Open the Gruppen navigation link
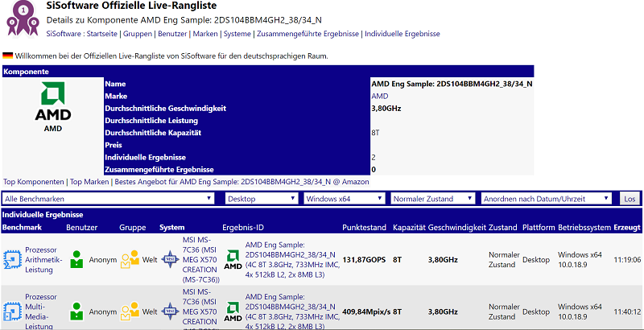Viewport: 644px width, 330px height. (138, 34)
